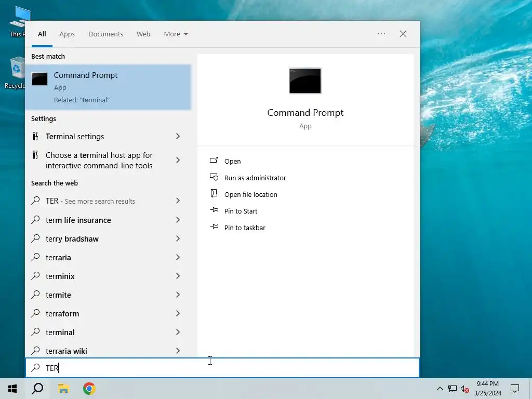Screen dimensions: 532x399
Task: Switch to the All tab
Action: [x=42, y=34]
